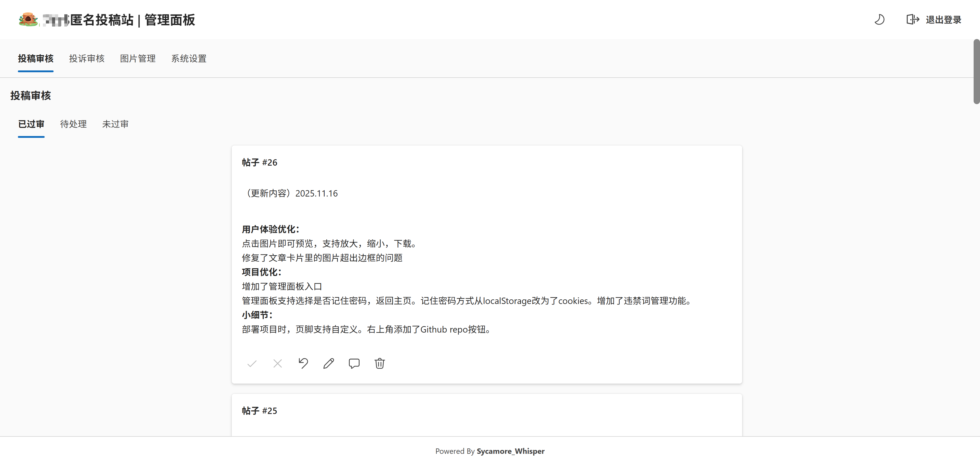Select the 投稿审核 tab

(x=36, y=58)
